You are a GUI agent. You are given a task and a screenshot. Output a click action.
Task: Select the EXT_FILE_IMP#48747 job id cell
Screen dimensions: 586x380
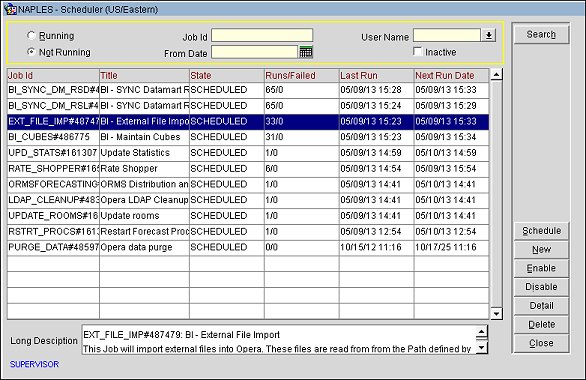[53, 121]
